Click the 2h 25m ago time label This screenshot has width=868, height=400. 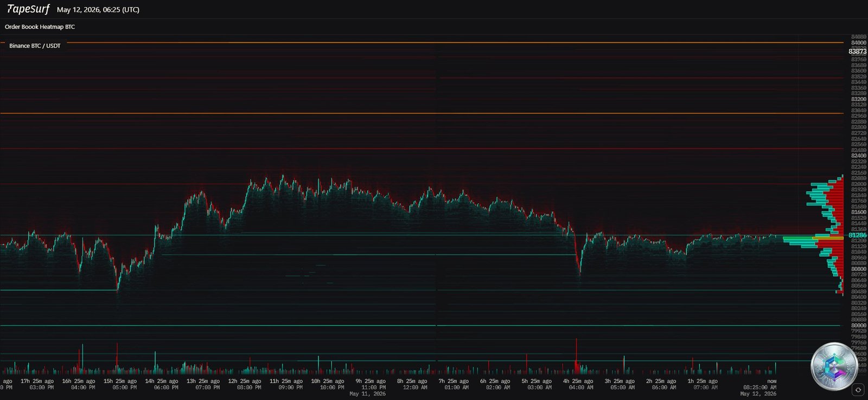pyautogui.click(x=661, y=381)
